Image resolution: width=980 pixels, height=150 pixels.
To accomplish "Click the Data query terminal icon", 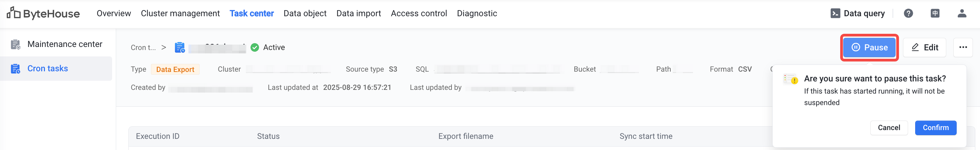I will pyautogui.click(x=835, y=13).
